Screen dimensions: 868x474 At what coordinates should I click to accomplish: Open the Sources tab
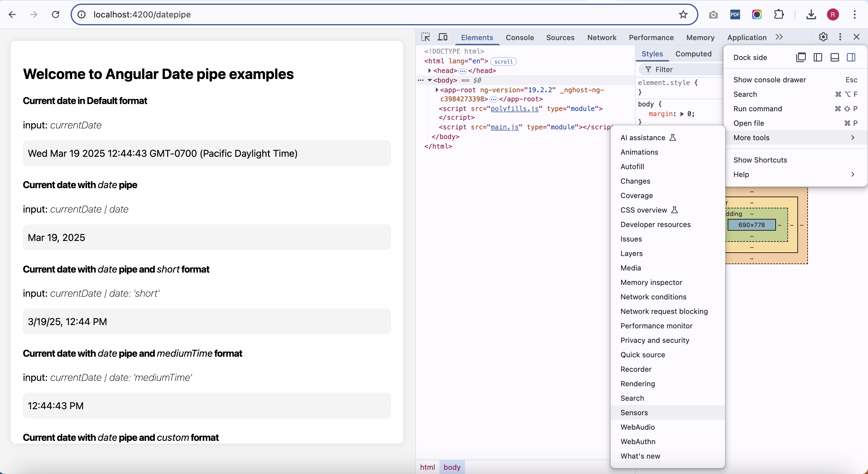[x=560, y=37]
